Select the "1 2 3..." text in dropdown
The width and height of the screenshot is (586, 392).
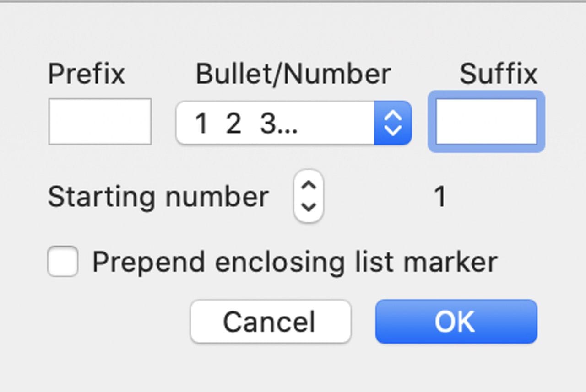[x=246, y=124]
